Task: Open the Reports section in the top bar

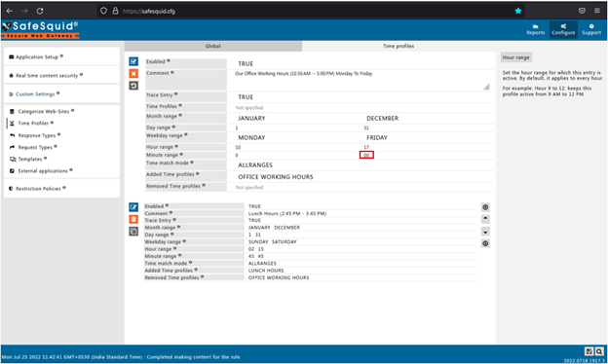Action: point(535,30)
